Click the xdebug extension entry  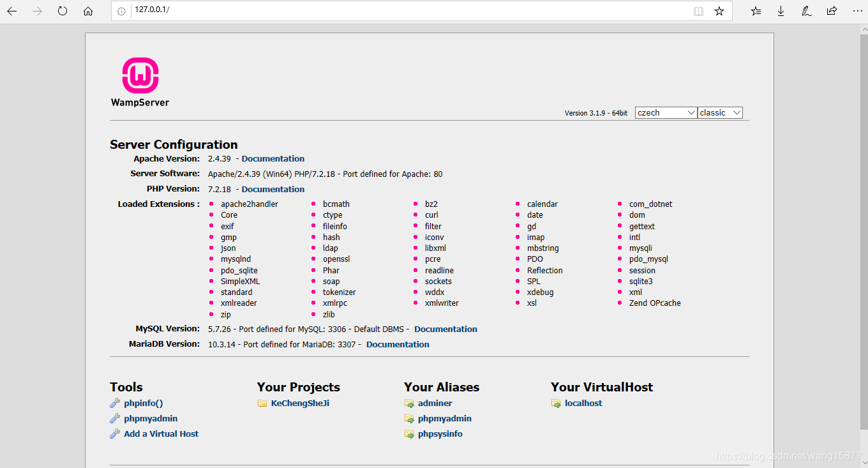click(541, 292)
